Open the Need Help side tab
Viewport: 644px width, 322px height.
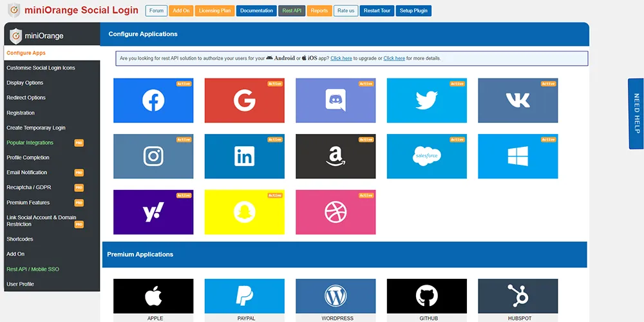636,114
